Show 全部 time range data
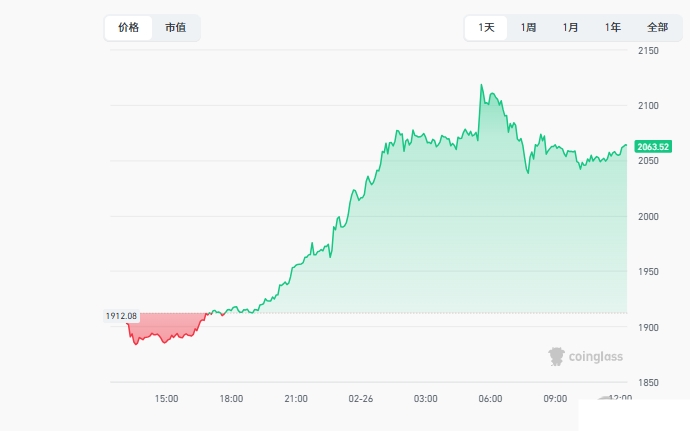The width and height of the screenshot is (690, 431). pos(657,28)
